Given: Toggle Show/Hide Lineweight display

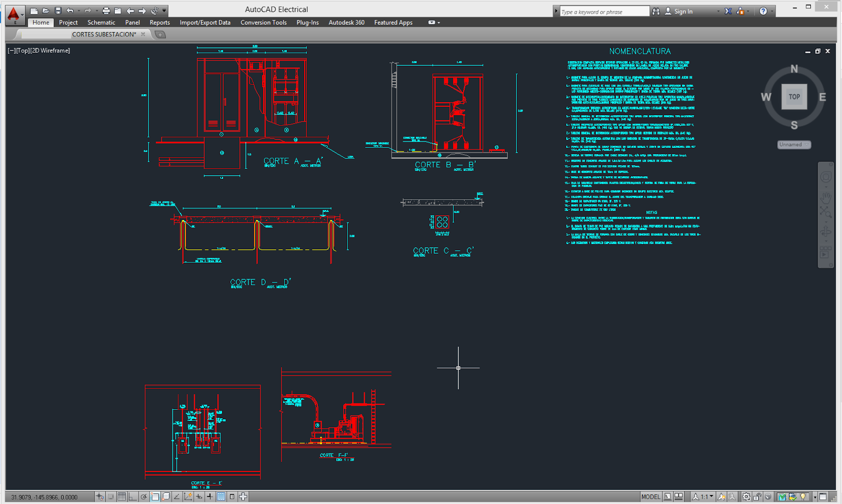Looking at the screenshot, I should click(210, 497).
